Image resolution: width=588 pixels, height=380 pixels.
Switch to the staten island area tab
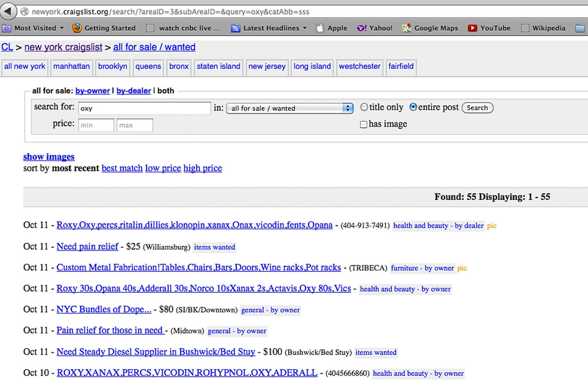pyautogui.click(x=218, y=66)
